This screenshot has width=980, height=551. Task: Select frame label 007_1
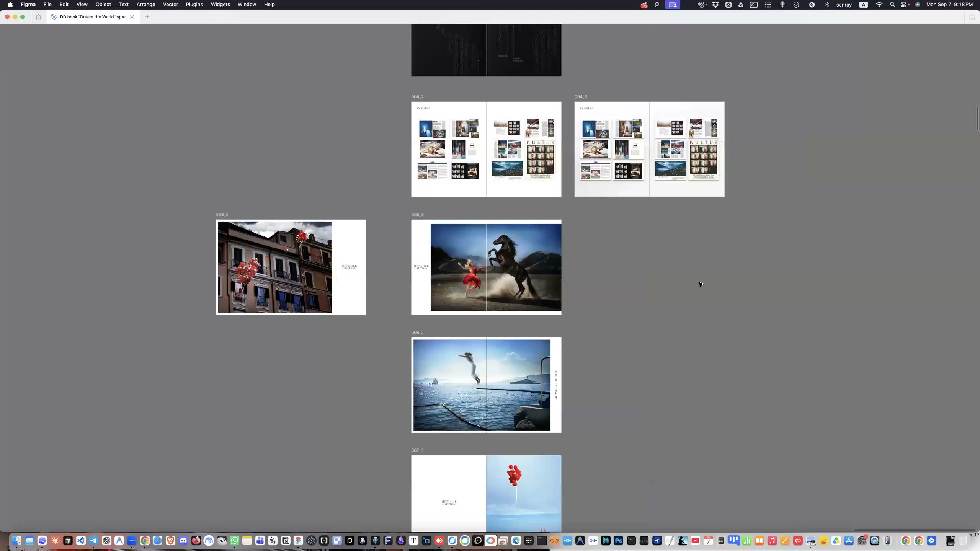pos(417,450)
